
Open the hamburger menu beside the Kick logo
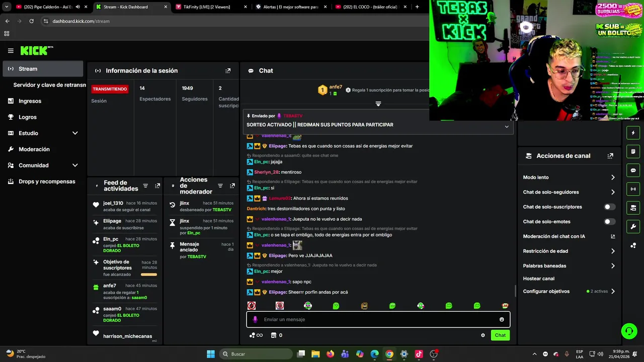click(11, 51)
